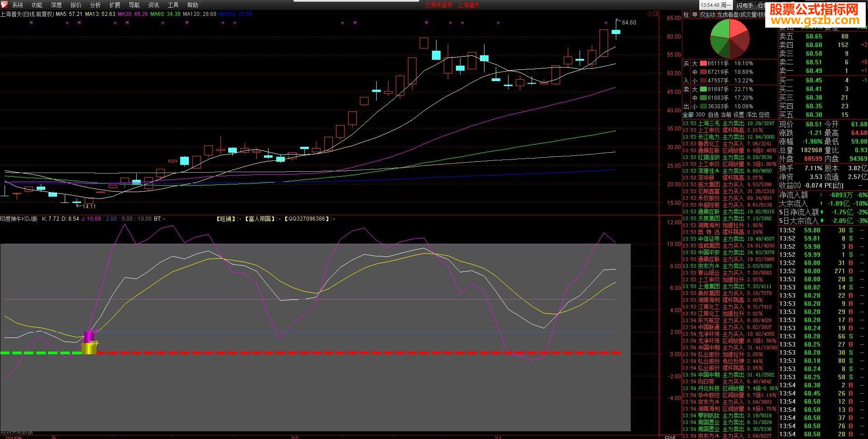Screen dimensions: 868x439
Task: Click the diamond icon above the price axis
Action: (x=649, y=14)
